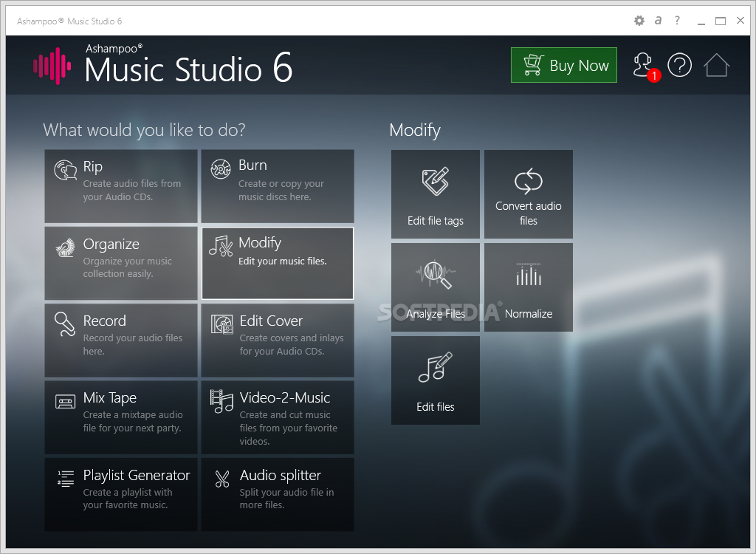Open the support user icon with notification
756x554 pixels.
tap(643, 65)
